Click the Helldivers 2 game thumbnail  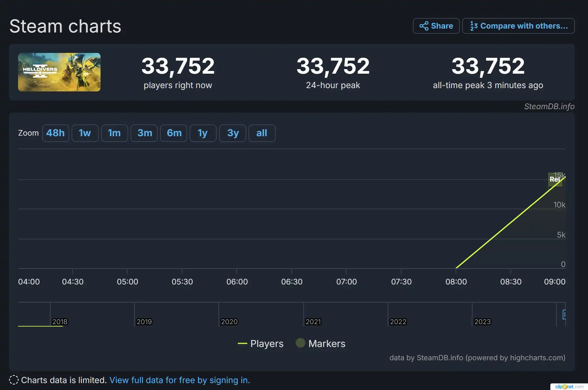(59, 72)
